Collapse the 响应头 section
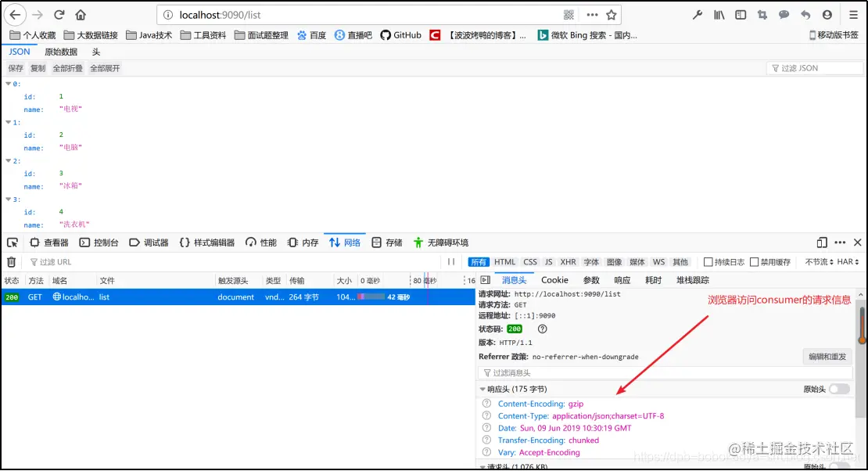 [x=482, y=389]
